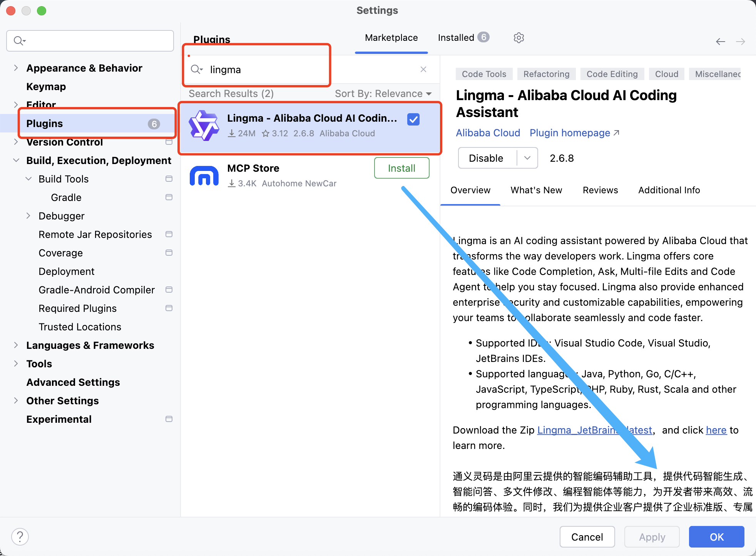Click the plugin search magnifier icon
Viewport: 756px width, 556px height.
pyautogui.click(x=196, y=69)
